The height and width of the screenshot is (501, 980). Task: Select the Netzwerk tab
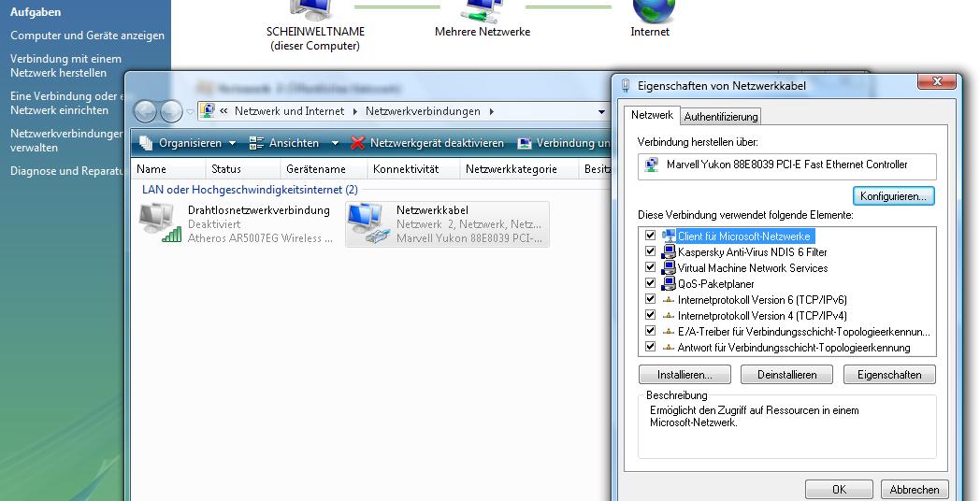pos(652,115)
